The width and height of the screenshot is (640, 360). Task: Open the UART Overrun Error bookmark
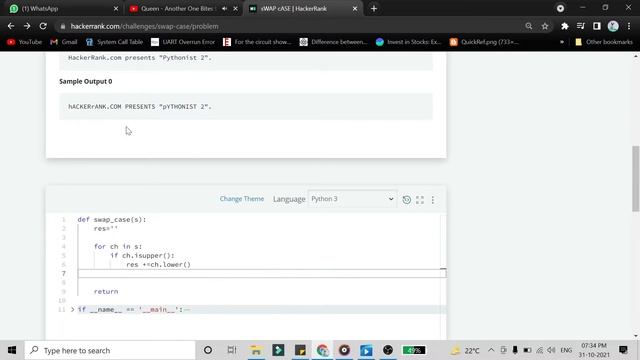pyautogui.click(x=183, y=42)
